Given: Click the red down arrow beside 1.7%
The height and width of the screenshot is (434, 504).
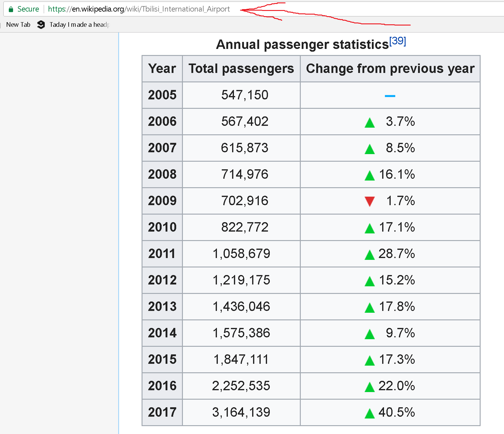Looking at the screenshot, I should (x=369, y=201).
